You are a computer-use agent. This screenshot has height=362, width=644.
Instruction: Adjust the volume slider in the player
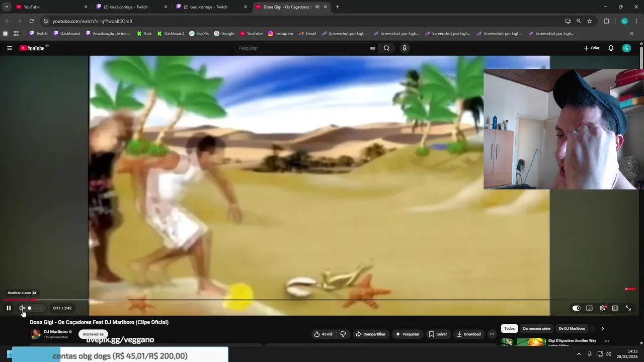[x=35, y=308]
